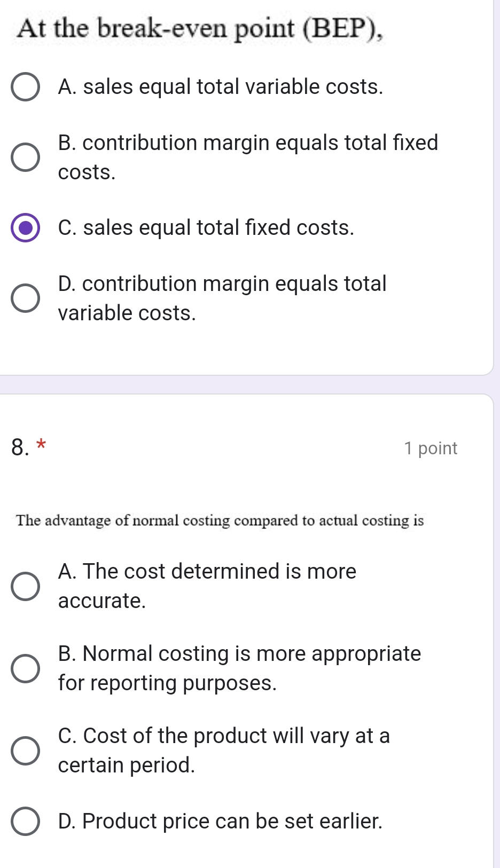This screenshot has height=868, width=500.
Task: Choose radio A cost determined is more accurate
Action: (x=25, y=586)
